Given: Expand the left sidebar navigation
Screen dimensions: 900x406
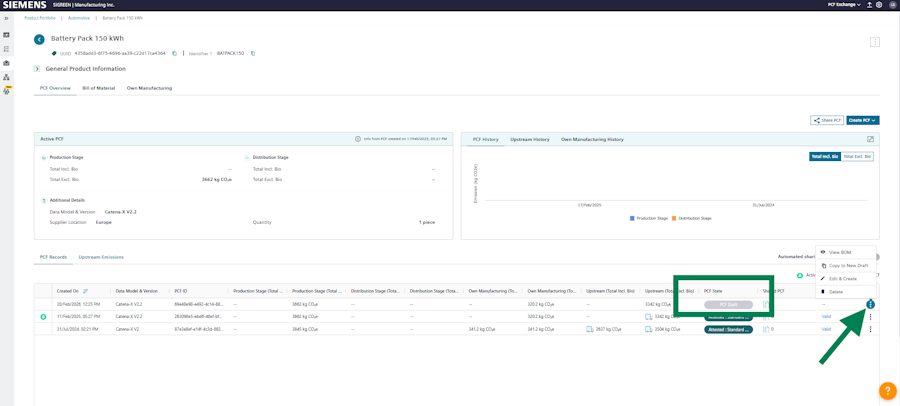Looking at the screenshot, I should coord(6,18).
